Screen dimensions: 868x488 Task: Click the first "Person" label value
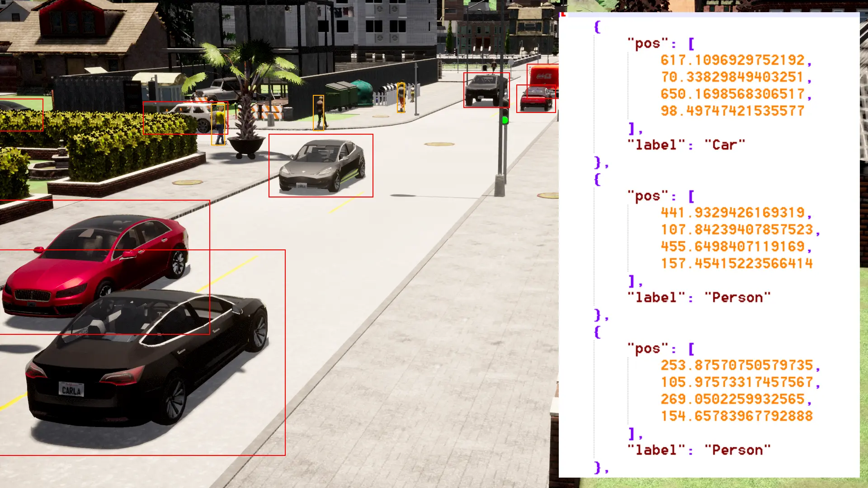tap(737, 298)
